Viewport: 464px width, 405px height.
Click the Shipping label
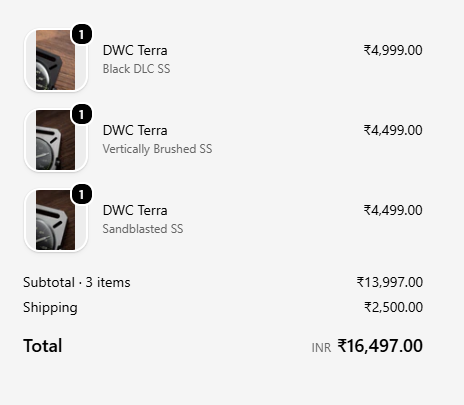tap(50, 308)
